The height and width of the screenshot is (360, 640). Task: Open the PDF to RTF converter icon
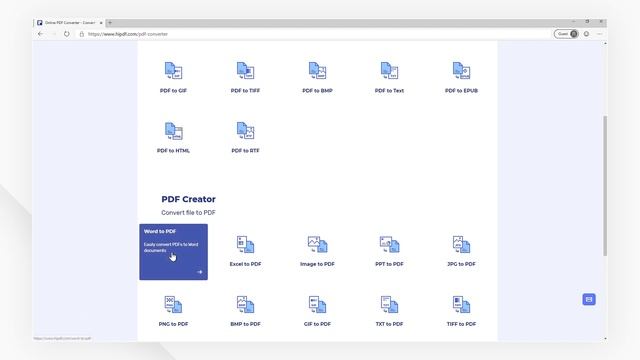[245, 131]
